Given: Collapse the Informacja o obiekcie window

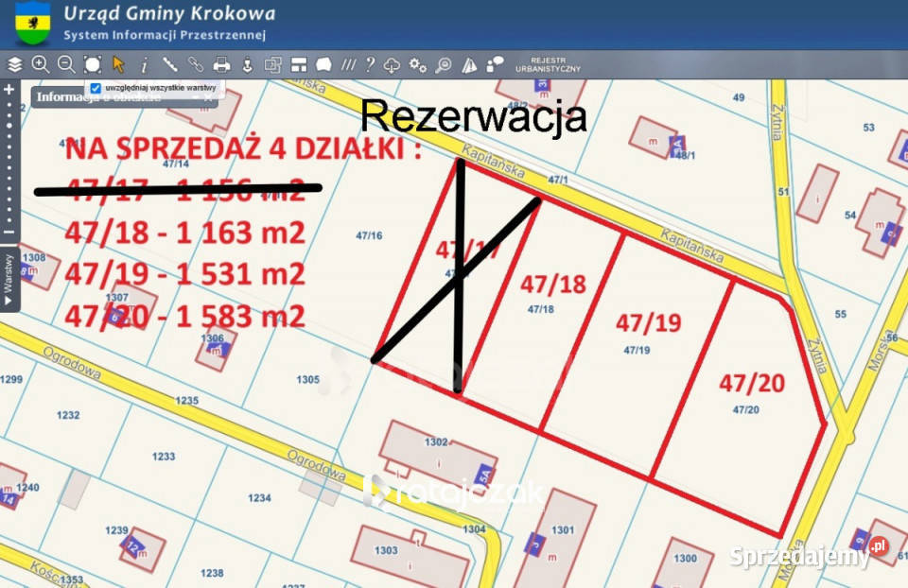Looking at the screenshot, I should (x=195, y=95).
